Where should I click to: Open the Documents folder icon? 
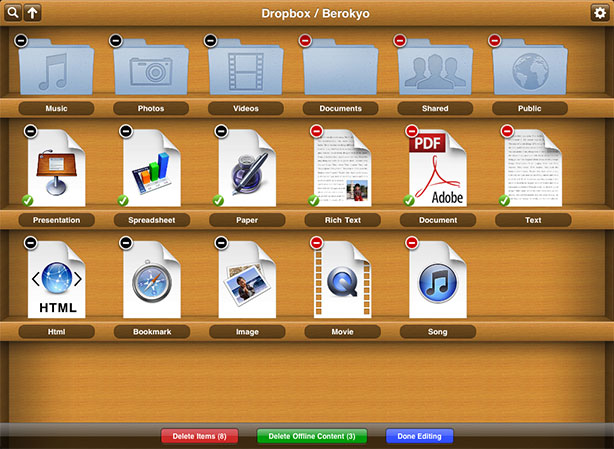click(x=341, y=67)
